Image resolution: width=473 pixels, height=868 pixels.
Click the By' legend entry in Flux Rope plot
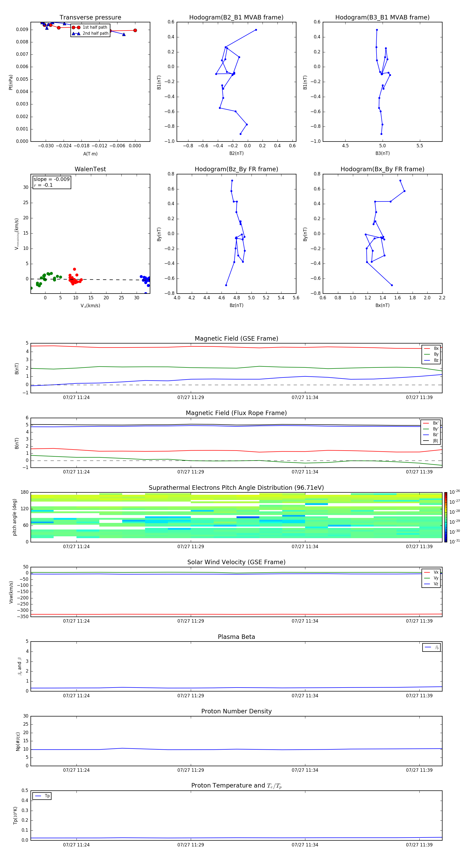click(431, 429)
